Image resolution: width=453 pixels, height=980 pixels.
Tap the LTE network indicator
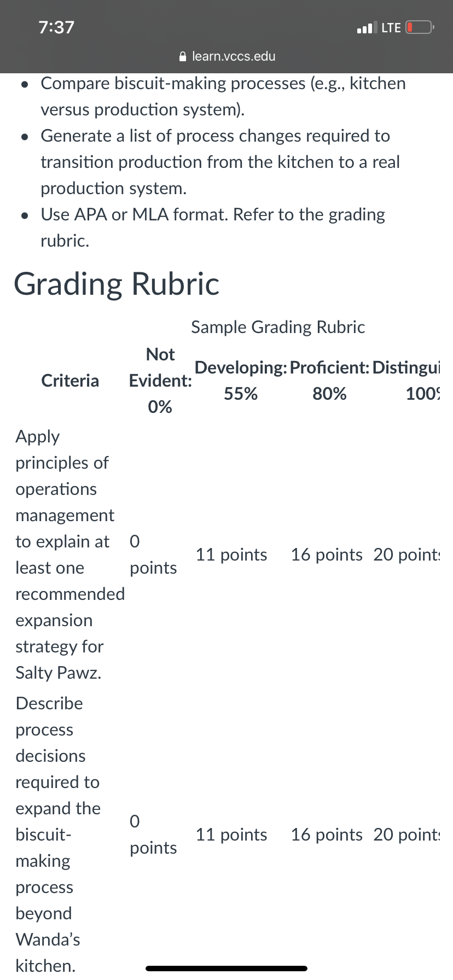coord(391,27)
